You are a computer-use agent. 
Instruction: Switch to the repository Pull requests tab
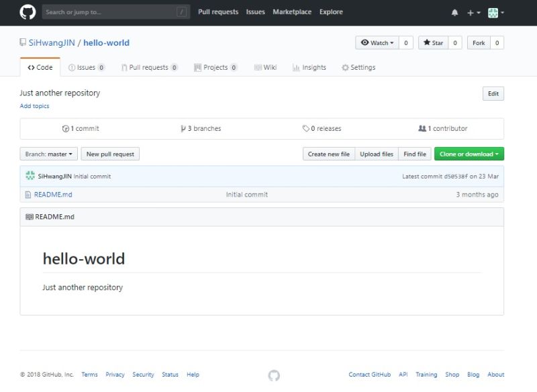point(149,67)
